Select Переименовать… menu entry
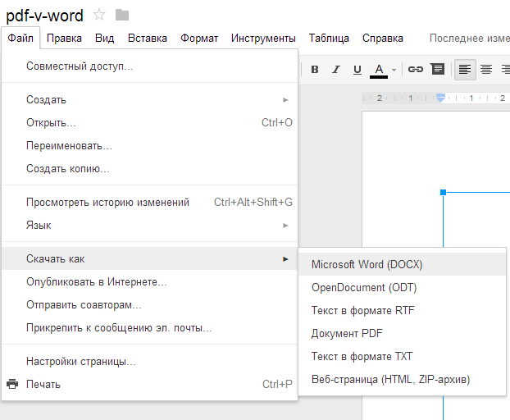 pos(149,145)
